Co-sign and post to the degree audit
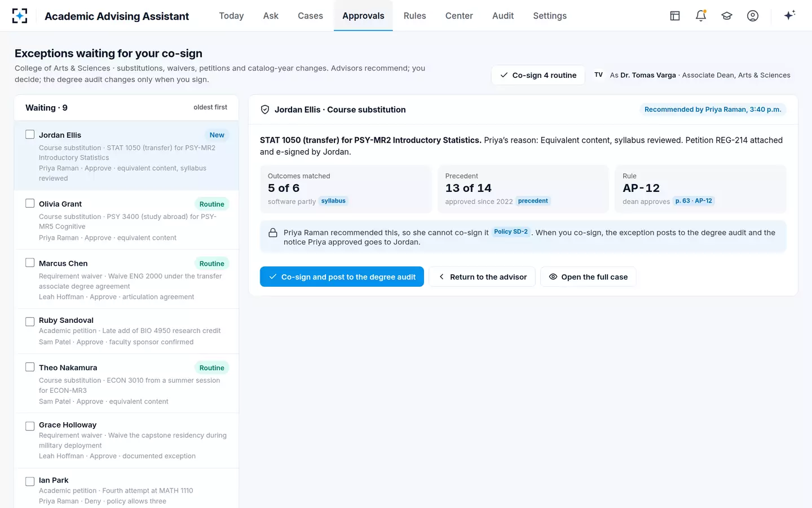812x508 pixels. 342,277
